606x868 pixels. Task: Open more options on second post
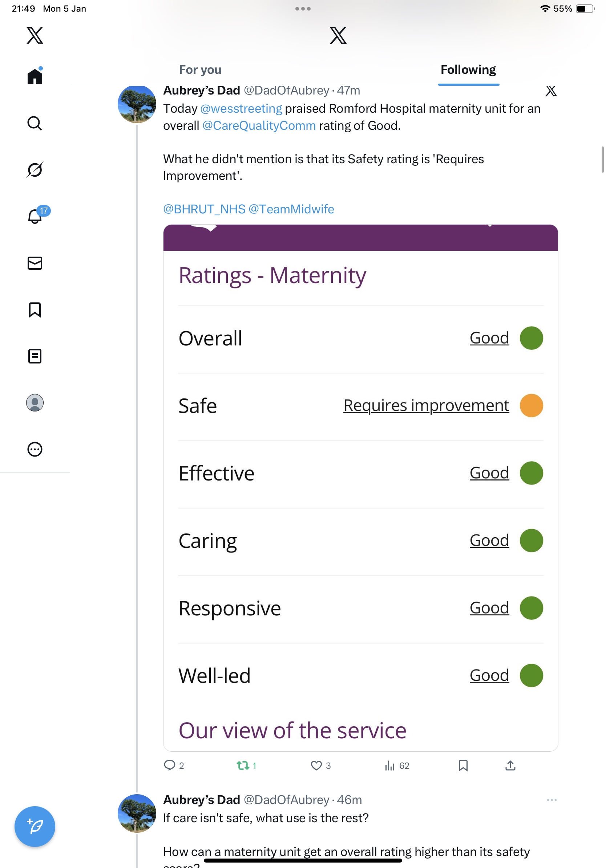552,800
